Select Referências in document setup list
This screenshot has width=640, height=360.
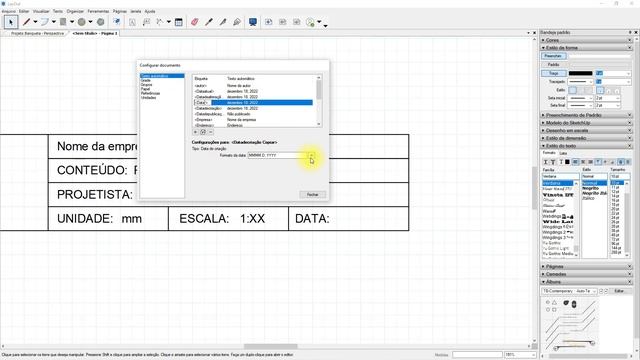coord(150,93)
